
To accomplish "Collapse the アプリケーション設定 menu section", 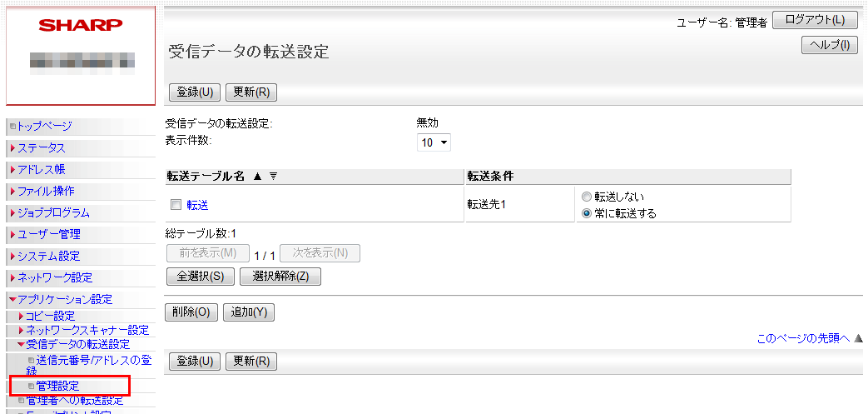I will [x=65, y=299].
